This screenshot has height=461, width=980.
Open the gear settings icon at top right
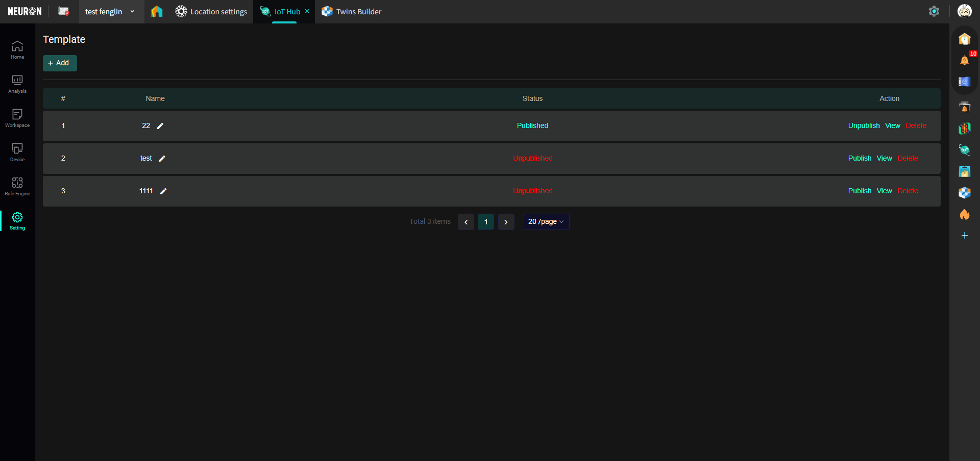click(934, 11)
